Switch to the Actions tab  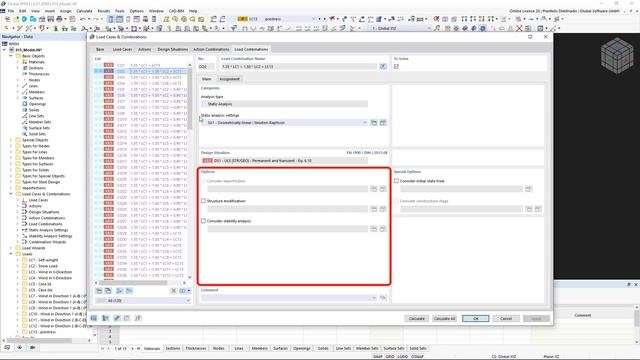pyautogui.click(x=144, y=49)
